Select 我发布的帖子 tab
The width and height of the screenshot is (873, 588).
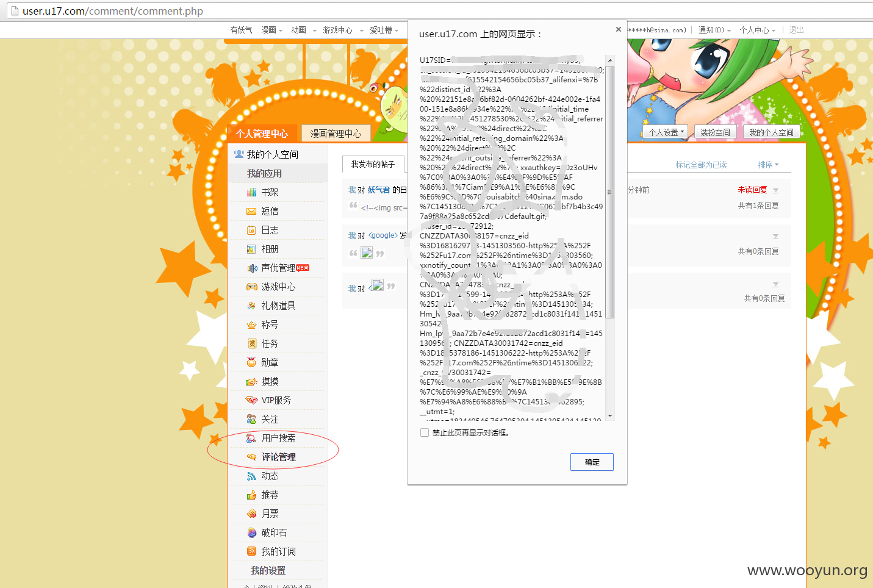coord(373,164)
